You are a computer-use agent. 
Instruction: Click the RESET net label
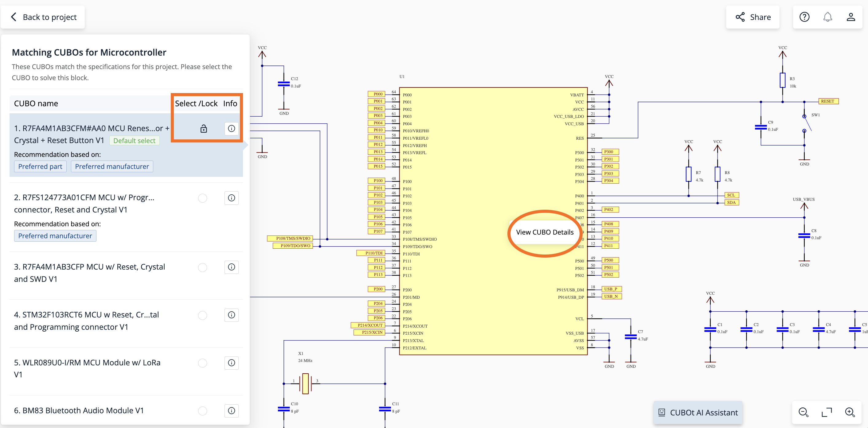[828, 101]
